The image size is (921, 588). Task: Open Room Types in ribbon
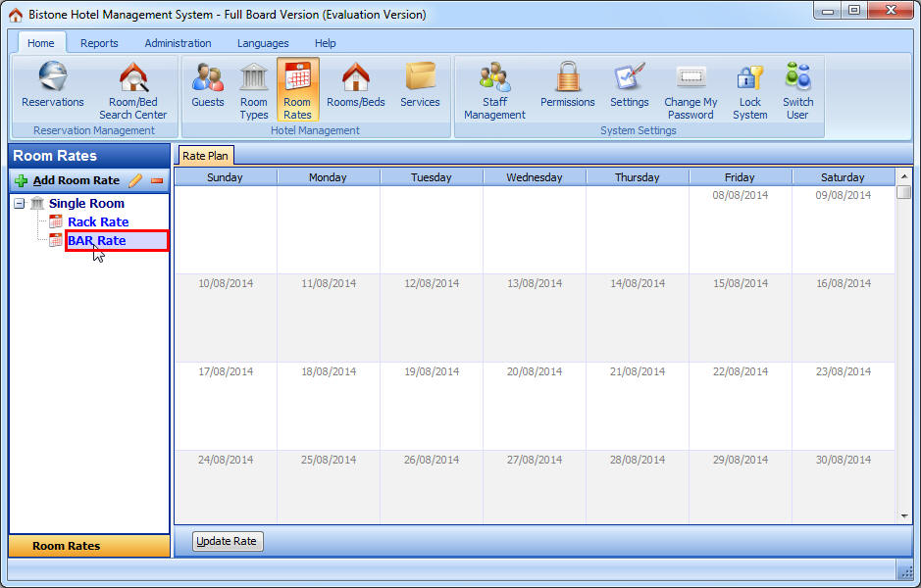tap(254, 90)
